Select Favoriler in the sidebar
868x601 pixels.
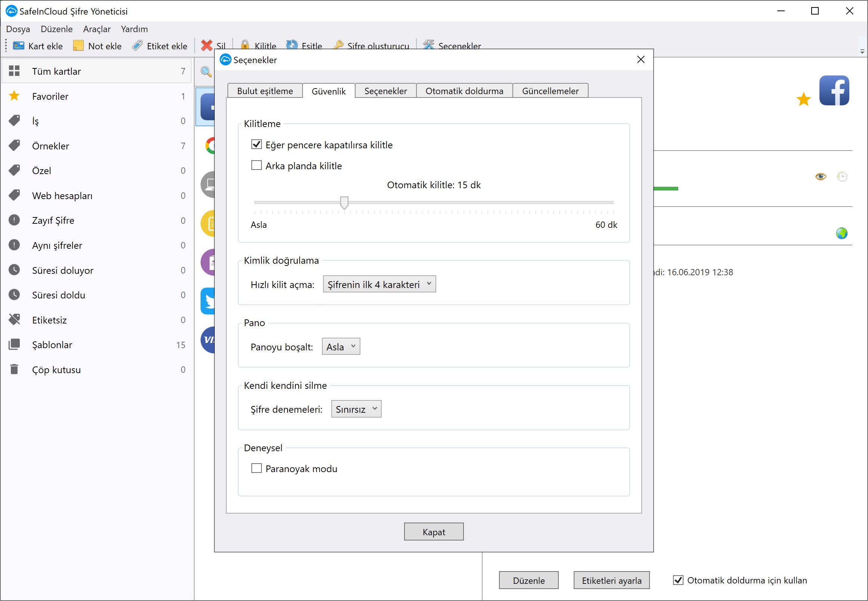click(x=50, y=96)
